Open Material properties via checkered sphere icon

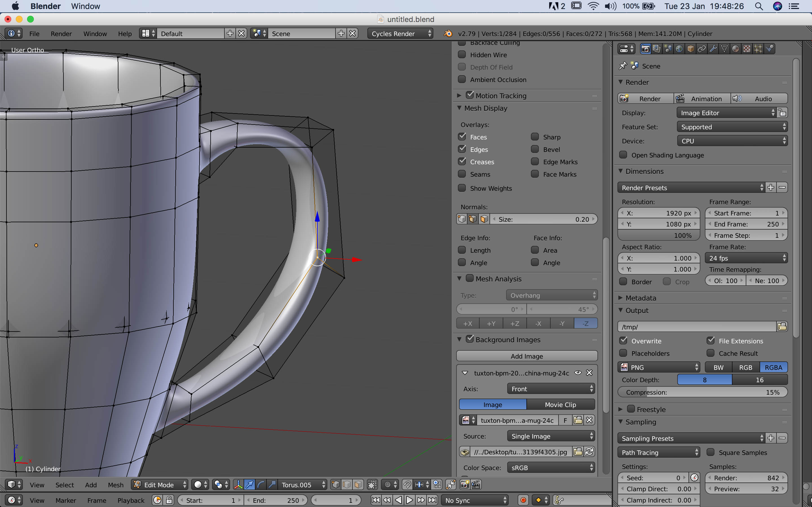[x=736, y=49]
